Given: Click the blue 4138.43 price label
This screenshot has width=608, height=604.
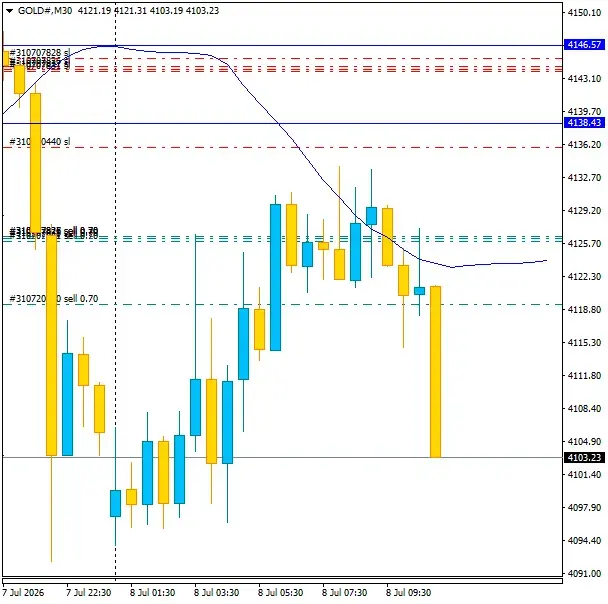Looking at the screenshot, I should (584, 123).
